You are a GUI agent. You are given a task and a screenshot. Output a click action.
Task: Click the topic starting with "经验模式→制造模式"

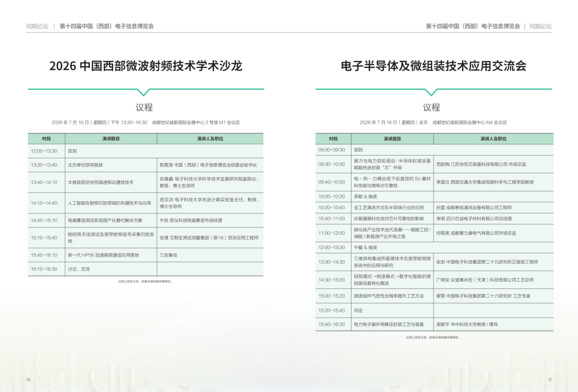[x=392, y=280]
